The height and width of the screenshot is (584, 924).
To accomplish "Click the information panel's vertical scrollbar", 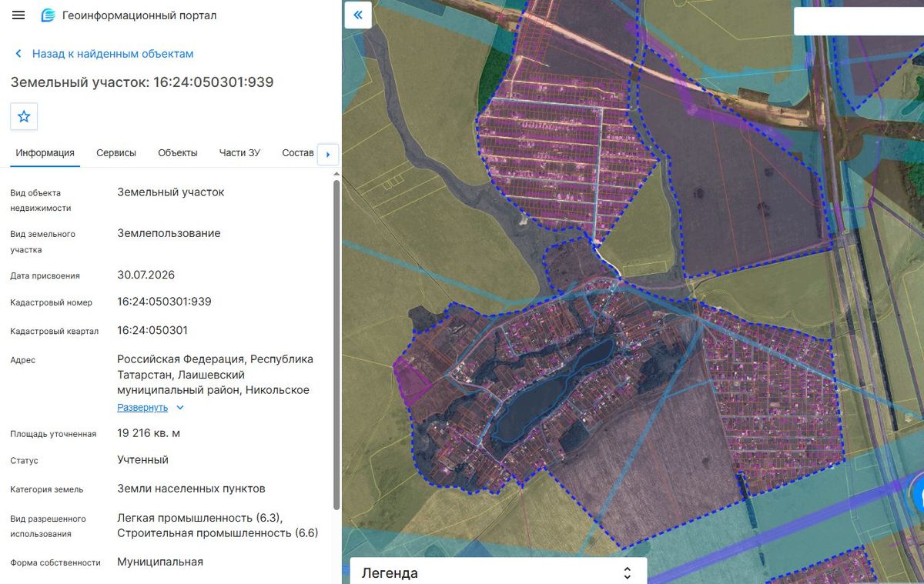I will coord(336,344).
